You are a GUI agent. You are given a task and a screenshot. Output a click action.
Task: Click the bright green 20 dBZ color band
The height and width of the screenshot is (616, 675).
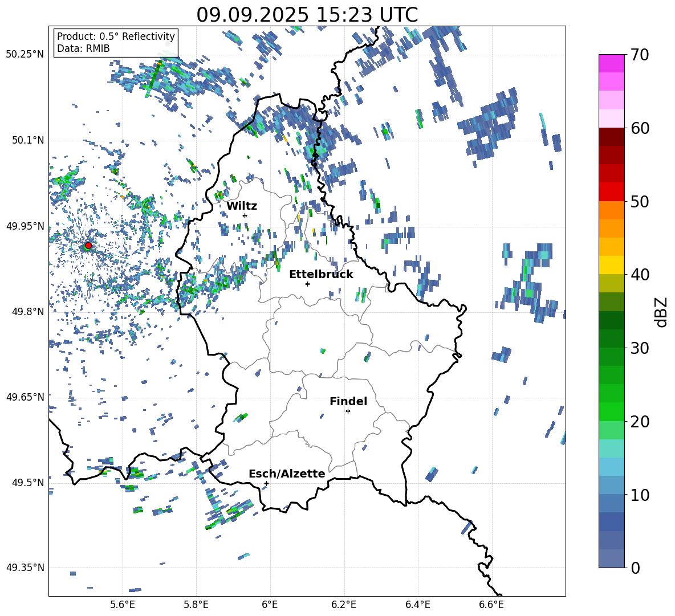pyautogui.click(x=611, y=411)
